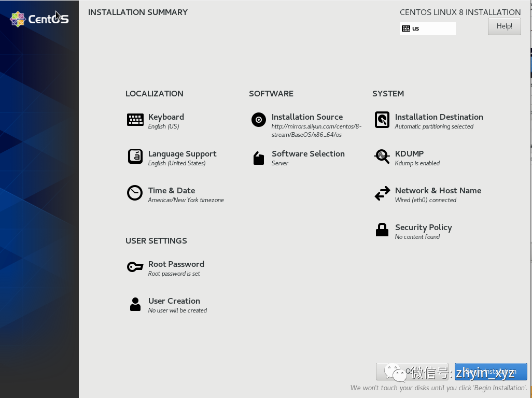Screen dimensions: 532x398
Task: Click 'Root password is set' status text
Action: 174,274
